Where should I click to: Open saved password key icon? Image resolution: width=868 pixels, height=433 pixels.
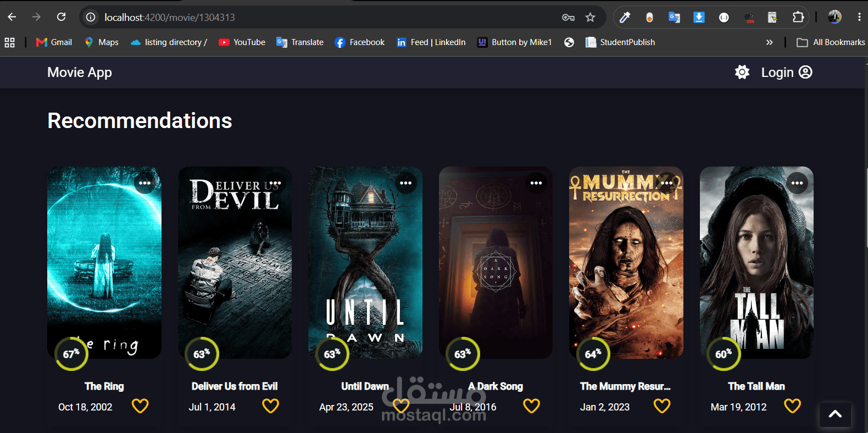click(x=568, y=18)
